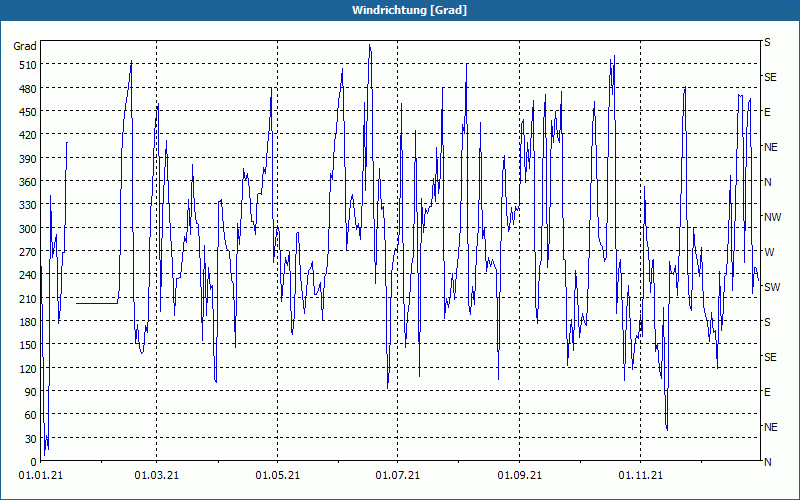
Task: Click the 'E' compass label level with 450
Action: click(767, 112)
